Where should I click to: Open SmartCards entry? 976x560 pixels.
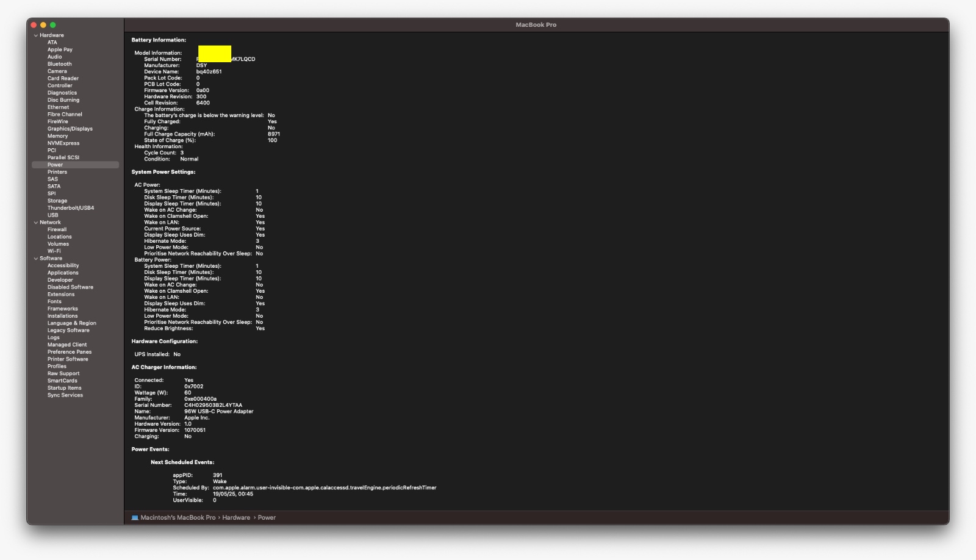pos(62,381)
